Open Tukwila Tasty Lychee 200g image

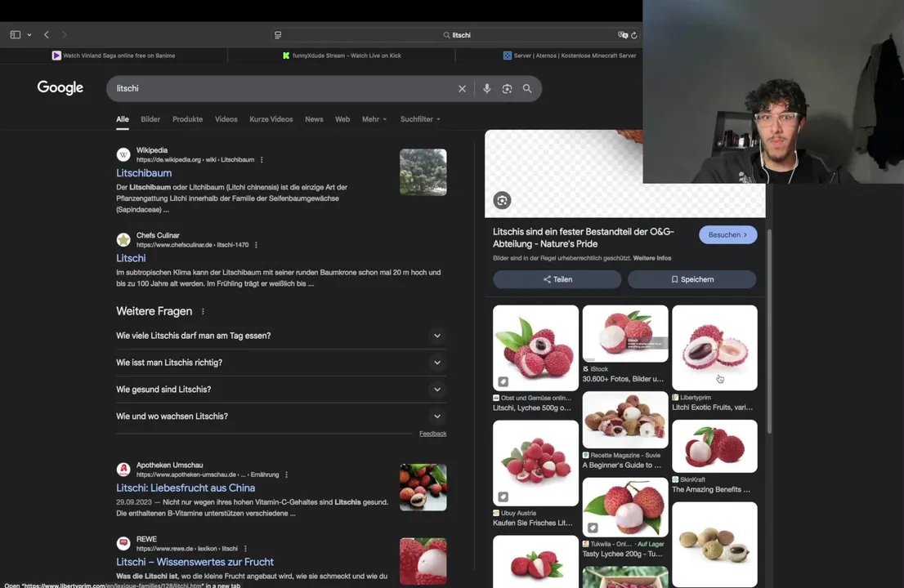pyautogui.click(x=625, y=507)
